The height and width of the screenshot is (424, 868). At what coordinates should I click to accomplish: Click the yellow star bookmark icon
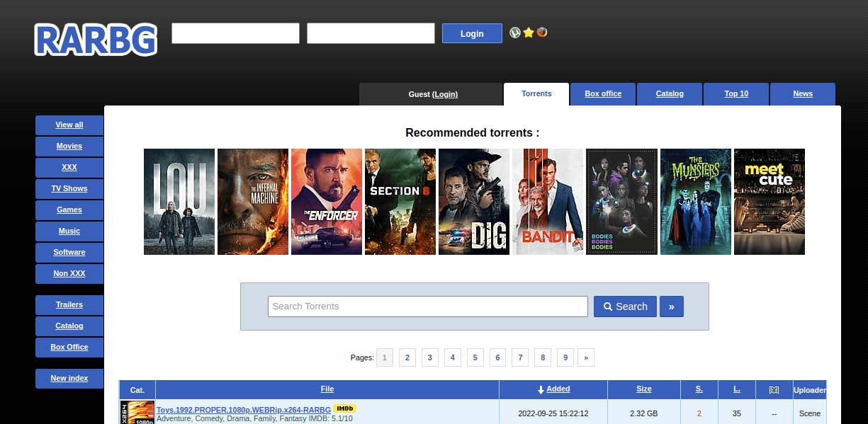click(x=529, y=33)
